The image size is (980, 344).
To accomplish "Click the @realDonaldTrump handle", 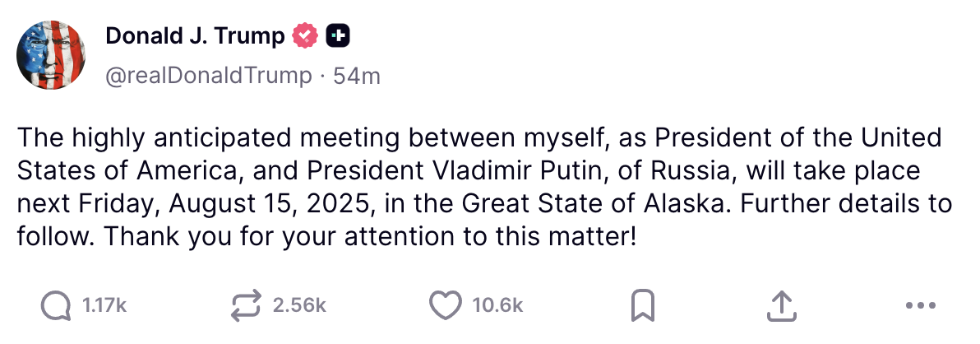I will coord(209,76).
